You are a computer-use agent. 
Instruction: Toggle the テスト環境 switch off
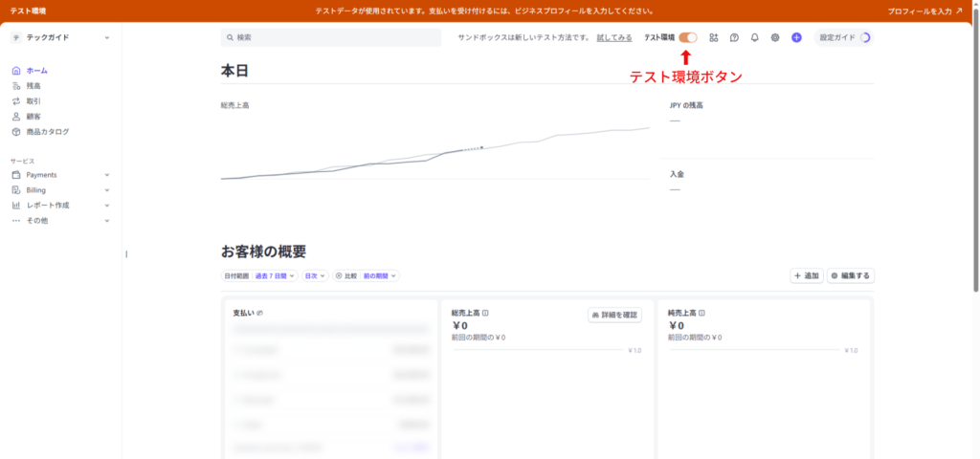coord(688,37)
